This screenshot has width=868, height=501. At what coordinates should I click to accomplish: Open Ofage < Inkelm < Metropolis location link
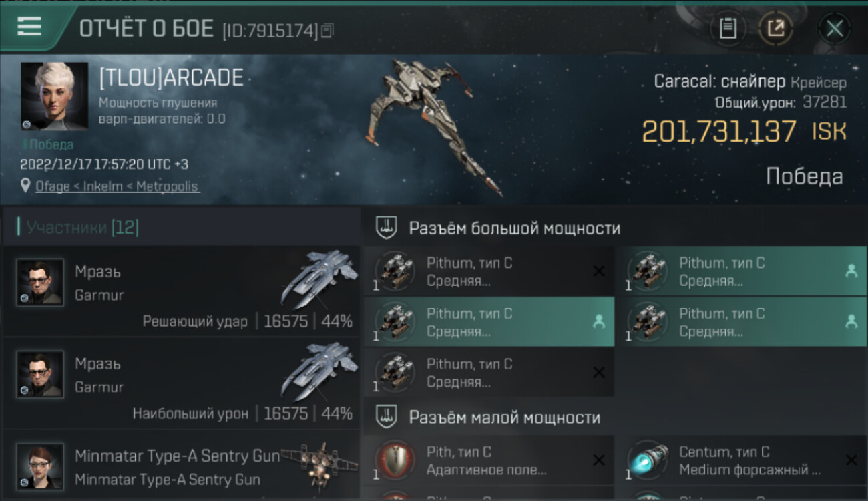pyautogui.click(x=117, y=186)
